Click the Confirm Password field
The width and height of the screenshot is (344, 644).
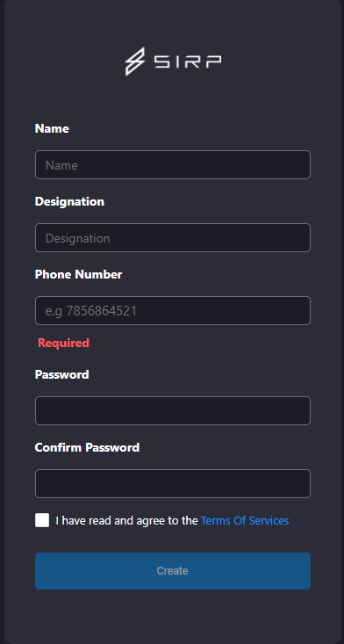click(x=173, y=483)
